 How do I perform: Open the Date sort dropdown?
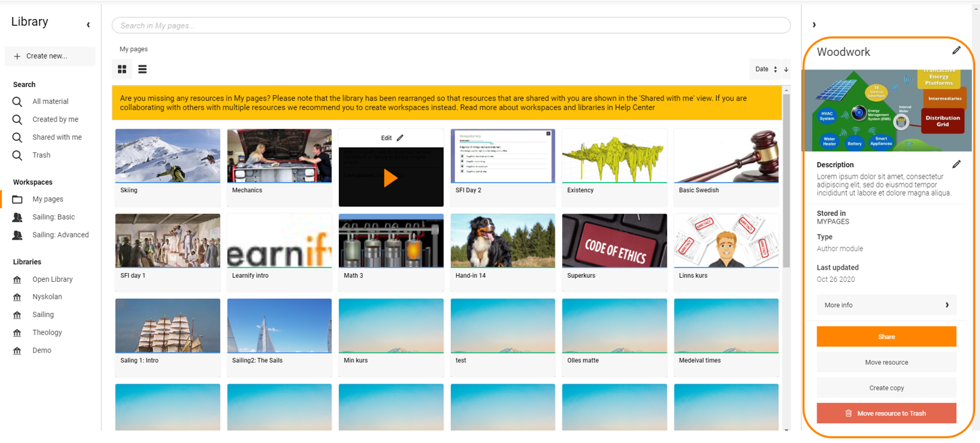click(x=766, y=69)
